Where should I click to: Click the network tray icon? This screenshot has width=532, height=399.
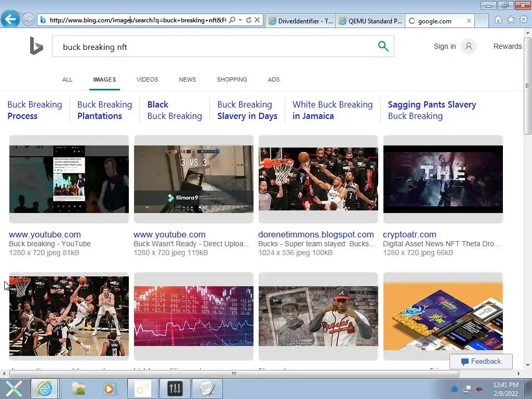(467, 389)
